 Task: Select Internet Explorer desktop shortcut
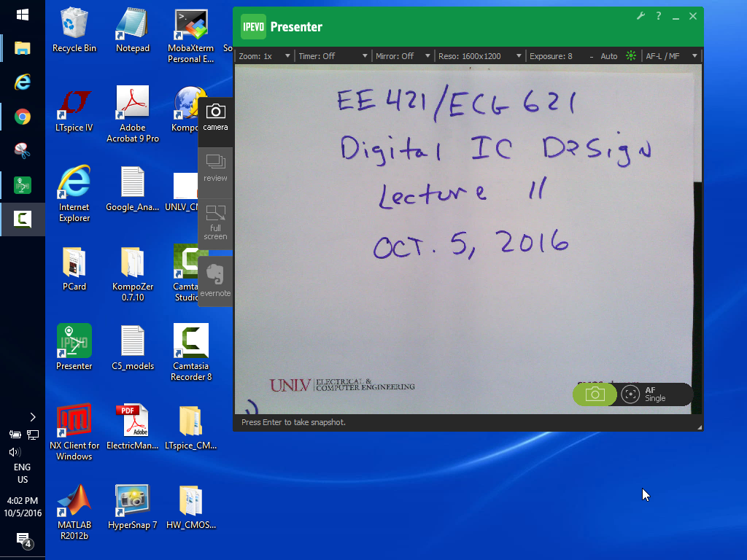[74, 194]
